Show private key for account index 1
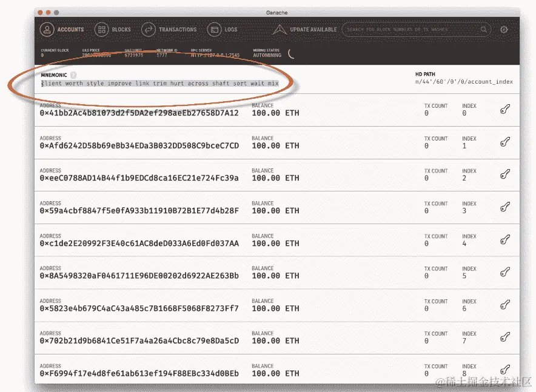536x392 pixels. click(505, 142)
